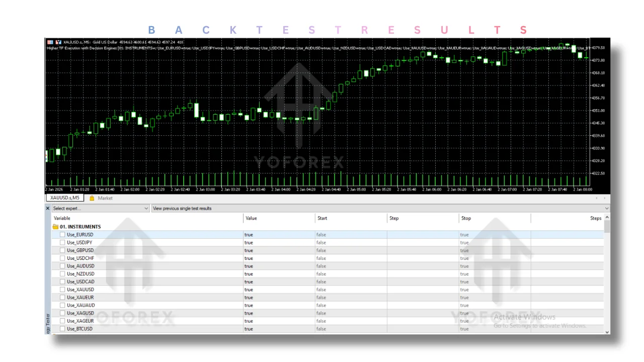Click the 2 Jan 04:00 time axis label

click(281, 190)
